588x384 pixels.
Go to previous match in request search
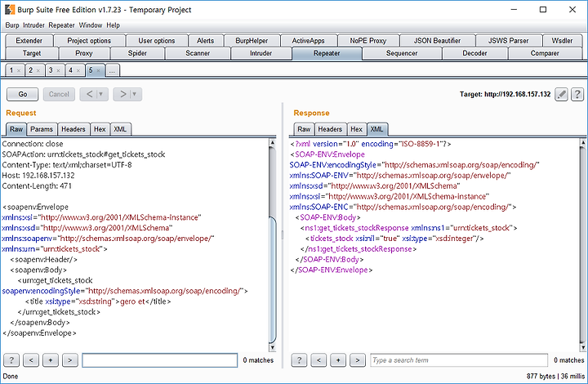[x=31, y=360]
